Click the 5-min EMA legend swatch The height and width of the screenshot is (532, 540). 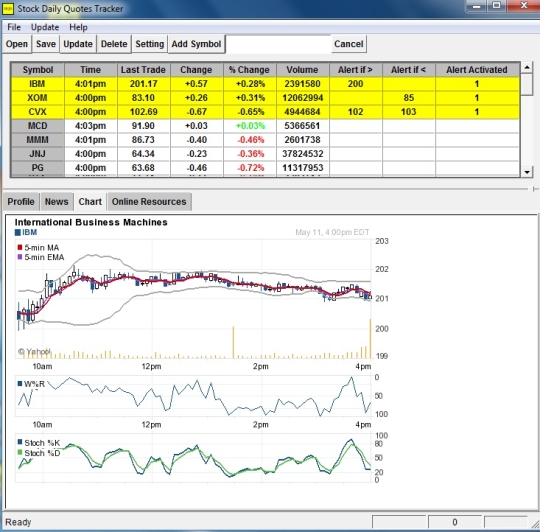[20, 257]
